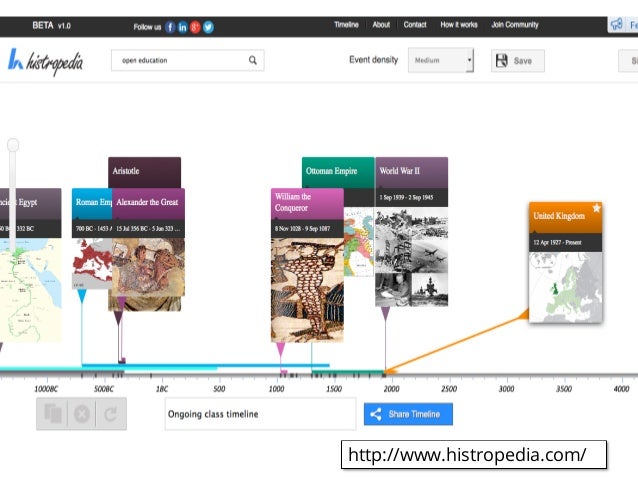Select the Roman Empire event card
Screen dimensions: 638x479
pos(92,238)
